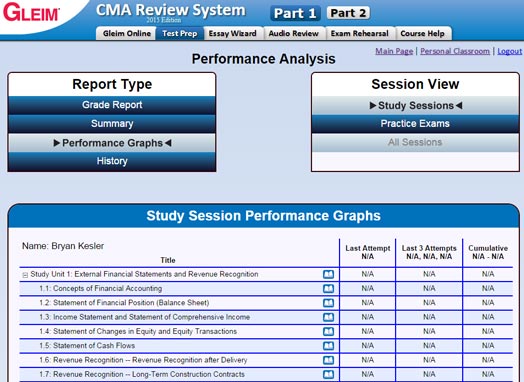The image size is (524, 382).
Task: Follow the Personal Classroom link
Action: [x=455, y=51]
